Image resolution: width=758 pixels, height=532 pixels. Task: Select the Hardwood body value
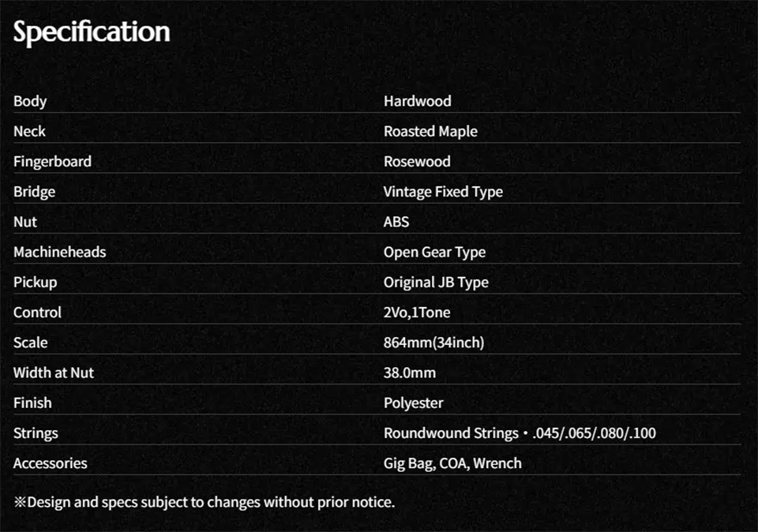[x=418, y=101]
